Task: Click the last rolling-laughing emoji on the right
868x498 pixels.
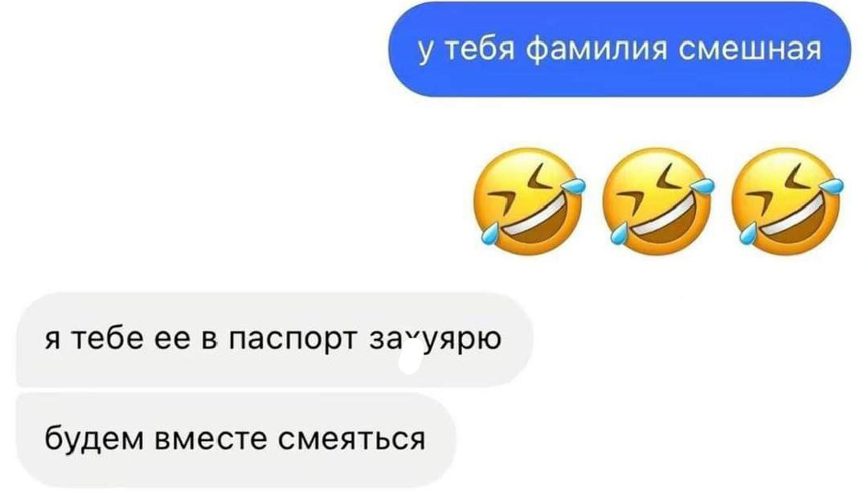Action: 787,202
